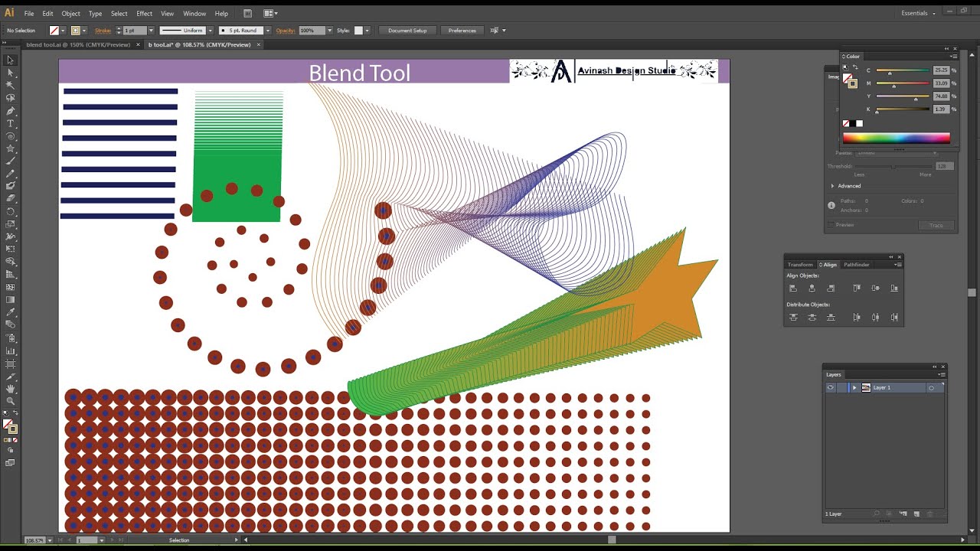Viewport: 980px width, 551px height.
Task: Select the Paintbrush tool
Action: coord(11,161)
